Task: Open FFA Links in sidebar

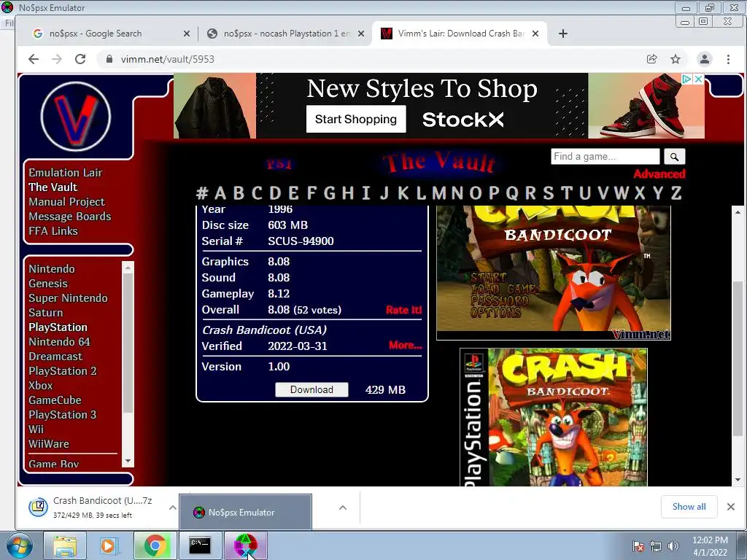Action: pyautogui.click(x=53, y=231)
